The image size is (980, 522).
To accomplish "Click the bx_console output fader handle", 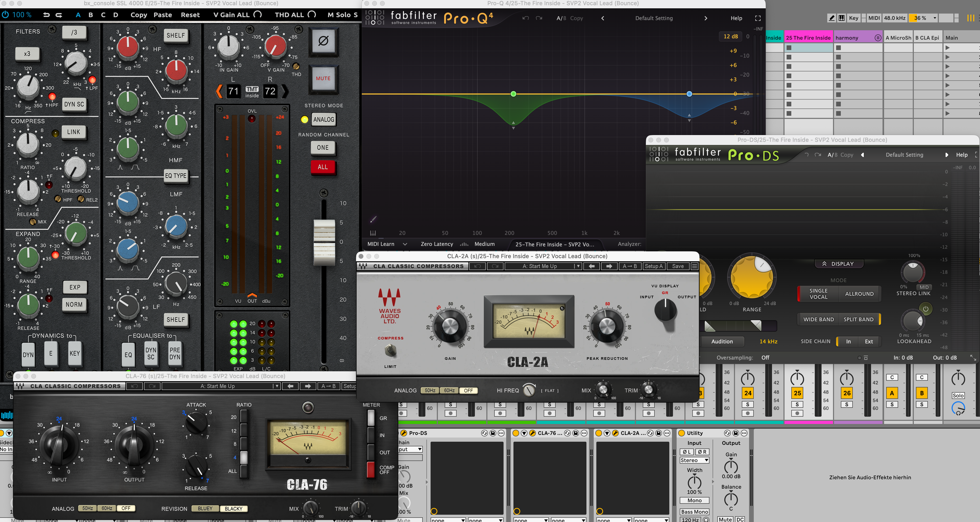I will click(x=324, y=242).
